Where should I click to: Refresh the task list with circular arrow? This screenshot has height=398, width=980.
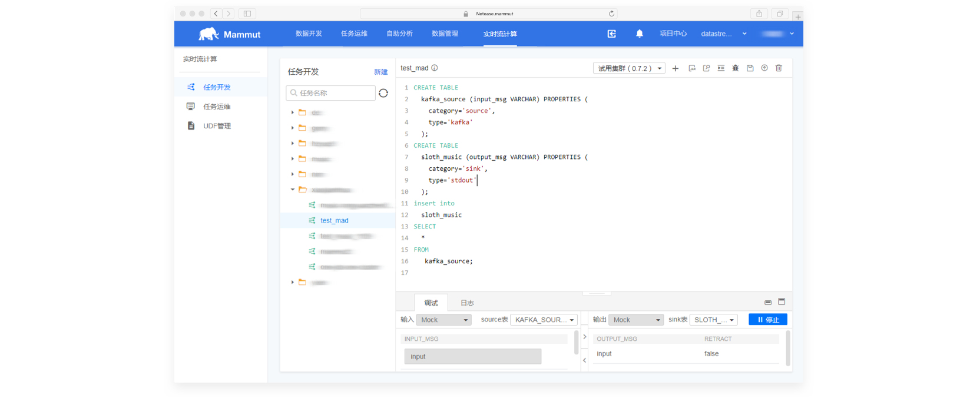click(383, 93)
